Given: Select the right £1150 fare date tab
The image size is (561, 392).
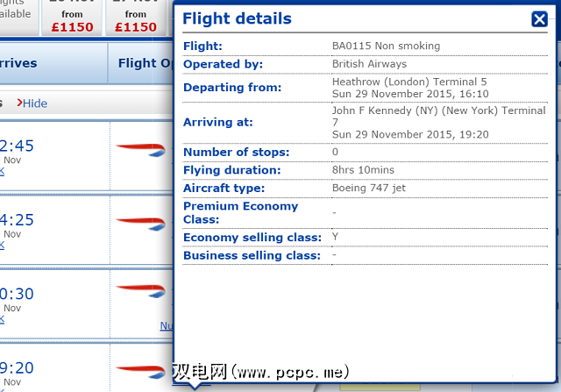Looking at the screenshot, I should pyautogui.click(x=136, y=19).
